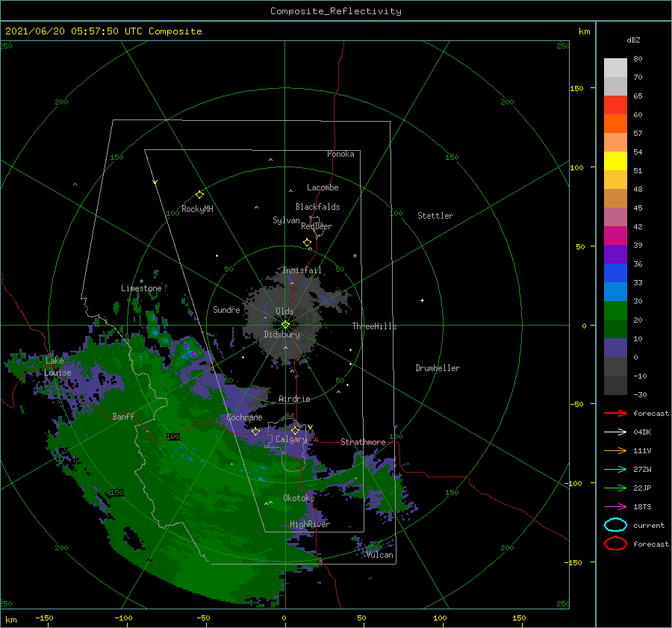Click the Limestone label

[141, 288]
